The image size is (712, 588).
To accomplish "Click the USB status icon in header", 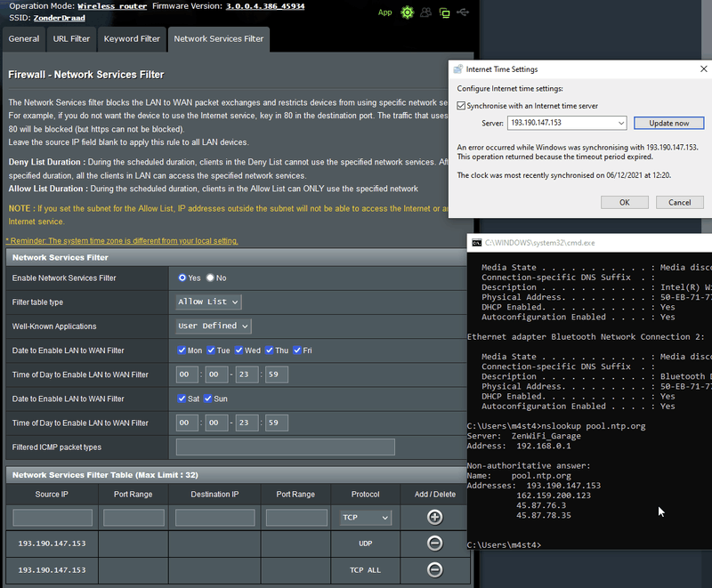I will (x=463, y=12).
